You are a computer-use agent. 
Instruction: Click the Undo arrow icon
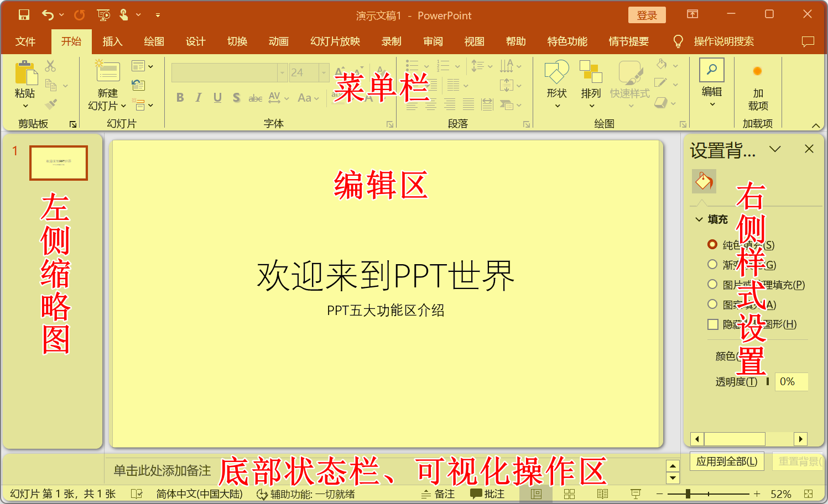(48, 15)
